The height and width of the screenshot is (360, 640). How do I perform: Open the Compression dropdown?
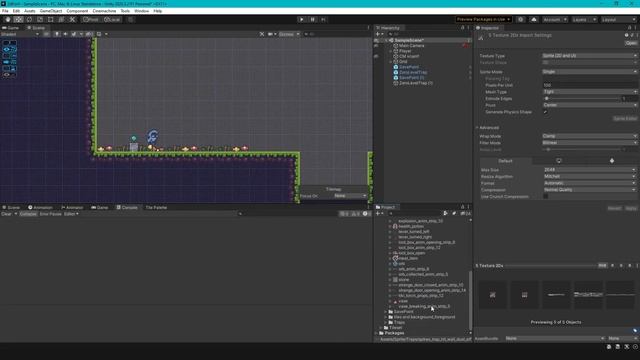pyautogui.click(x=589, y=190)
